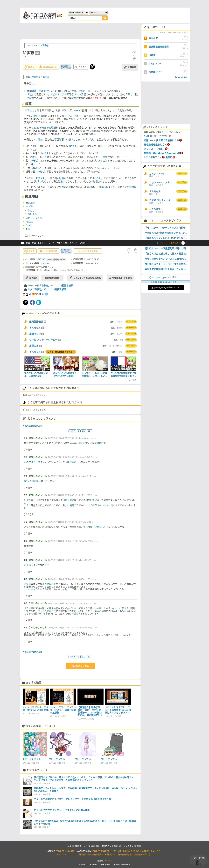Open the user avatar dropdown in nav bar
Image resolution: width=209 pixels, height=868 pixels.
(x=185, y=243)
